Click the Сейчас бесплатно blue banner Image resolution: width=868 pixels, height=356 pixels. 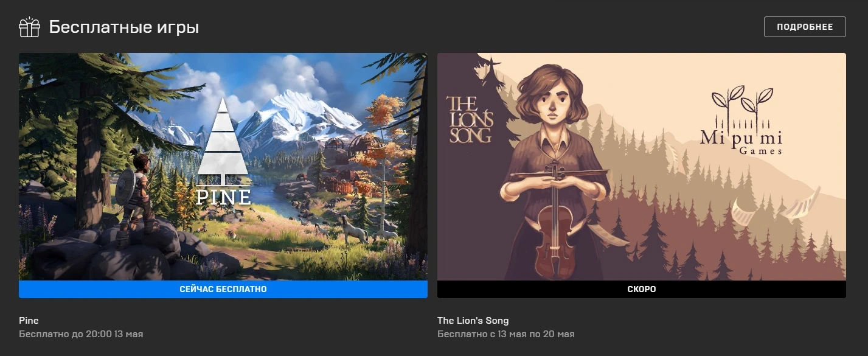223,289
